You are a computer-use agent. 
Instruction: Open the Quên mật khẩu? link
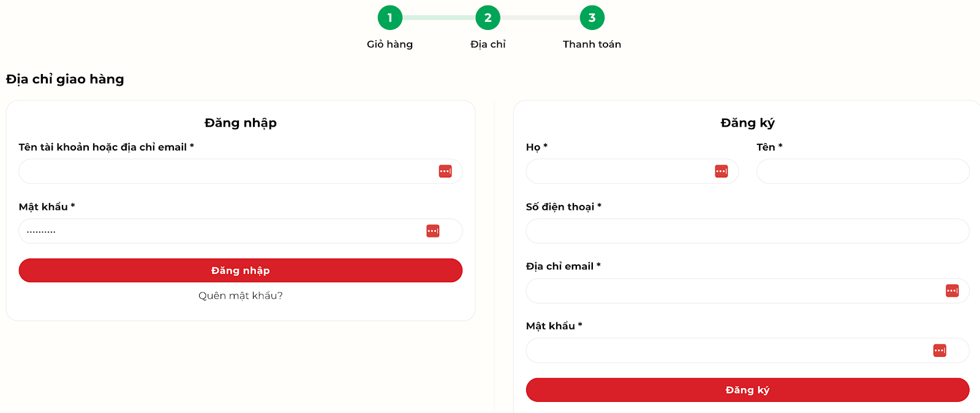point(240,296)
